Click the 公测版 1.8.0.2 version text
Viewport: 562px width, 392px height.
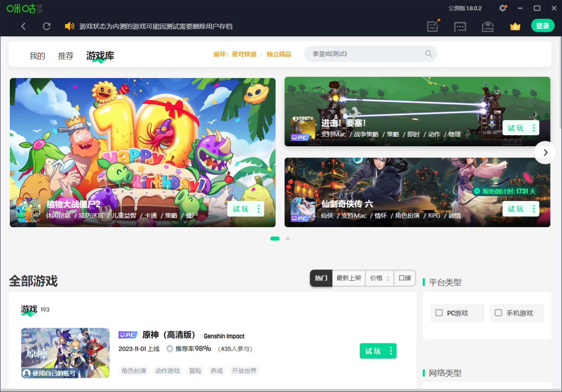tap(465, 8)
